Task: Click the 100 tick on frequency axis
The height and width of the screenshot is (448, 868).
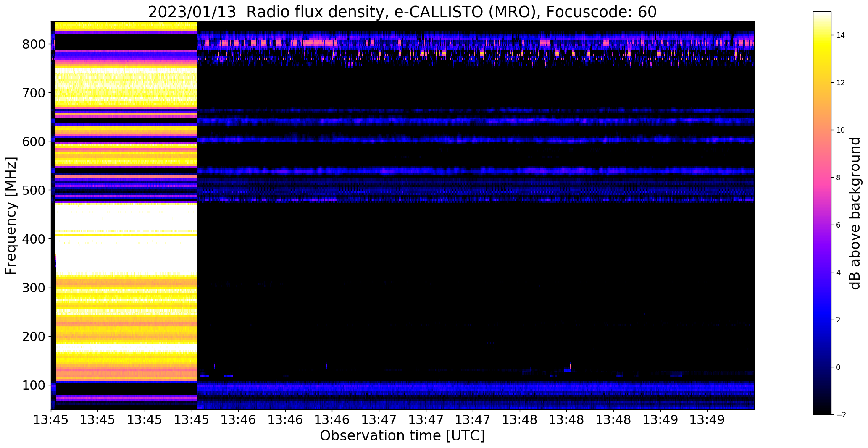Action: tap(34, 385)
